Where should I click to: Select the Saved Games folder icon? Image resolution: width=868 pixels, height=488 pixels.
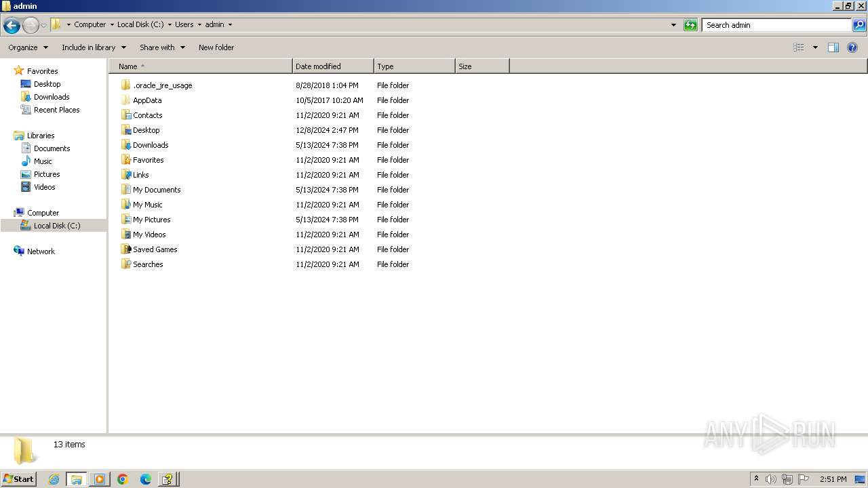click(125, 249)
